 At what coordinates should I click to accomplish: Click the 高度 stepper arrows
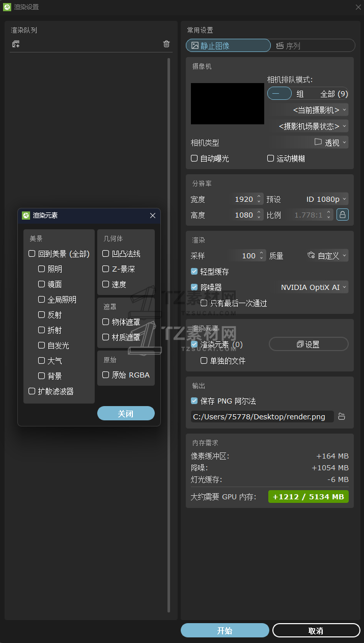(259, 215)
